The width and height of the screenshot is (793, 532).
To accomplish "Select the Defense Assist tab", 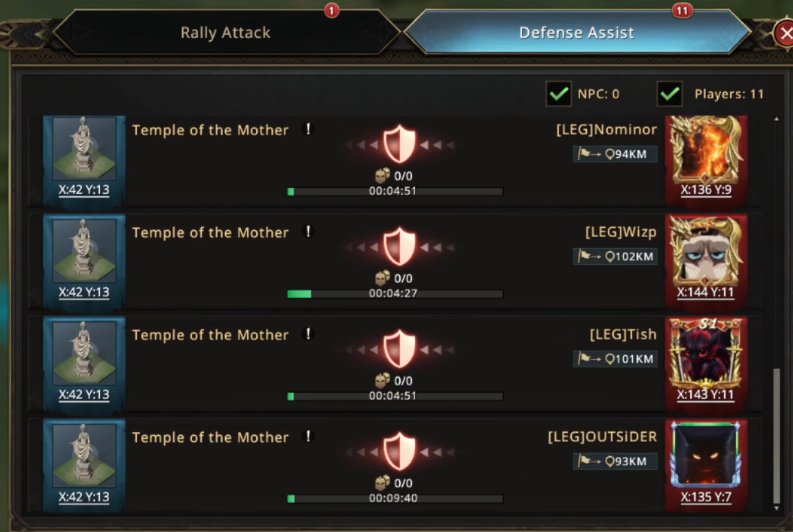I will tap(576, 32).
